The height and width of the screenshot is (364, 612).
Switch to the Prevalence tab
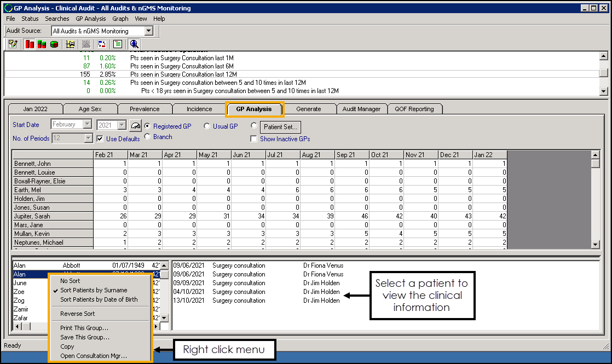[145, 109]
